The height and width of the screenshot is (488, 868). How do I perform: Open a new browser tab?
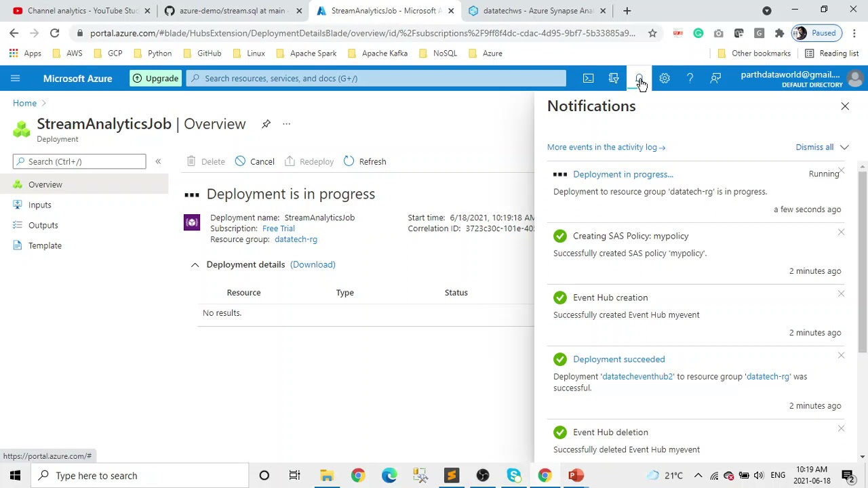(x=627, y=11)
